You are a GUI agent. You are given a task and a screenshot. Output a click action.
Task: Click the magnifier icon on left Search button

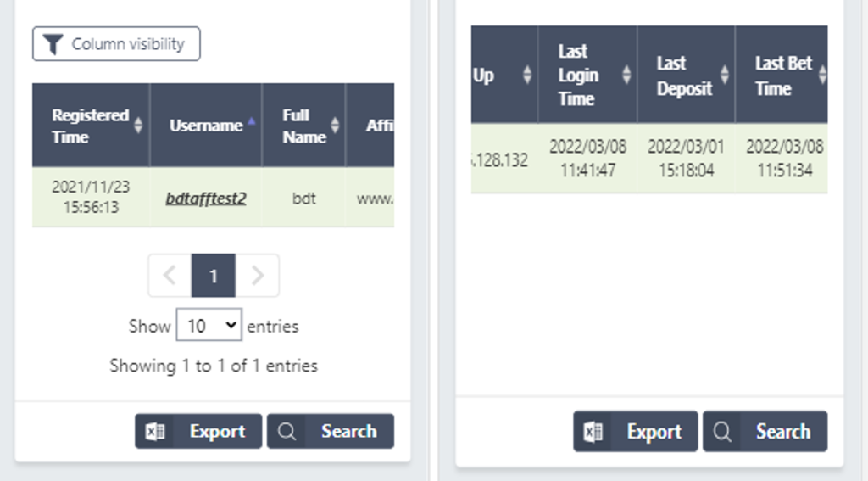287,432
